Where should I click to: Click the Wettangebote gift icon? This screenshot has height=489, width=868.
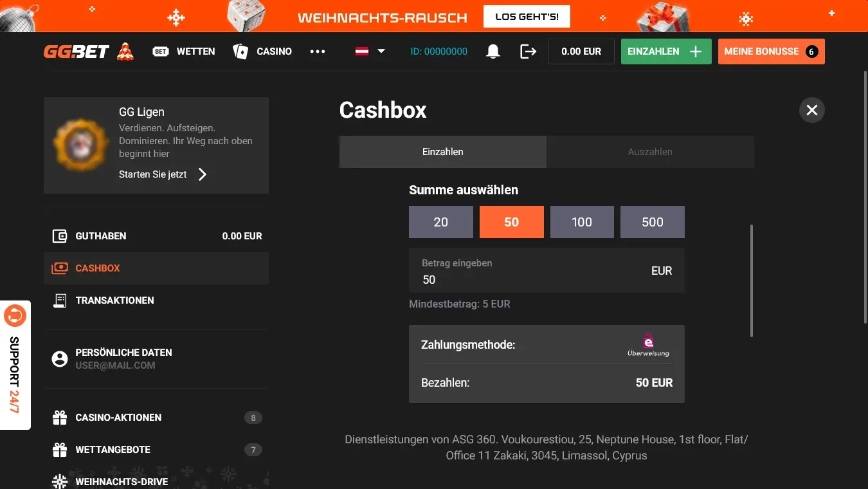click(x=59, y=449)
